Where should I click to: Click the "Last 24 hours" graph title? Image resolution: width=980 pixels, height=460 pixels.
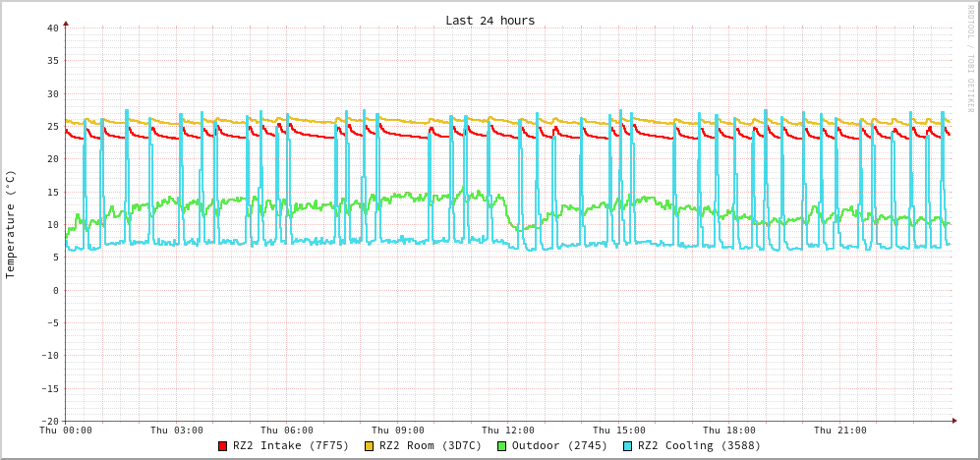coord(490,21)
